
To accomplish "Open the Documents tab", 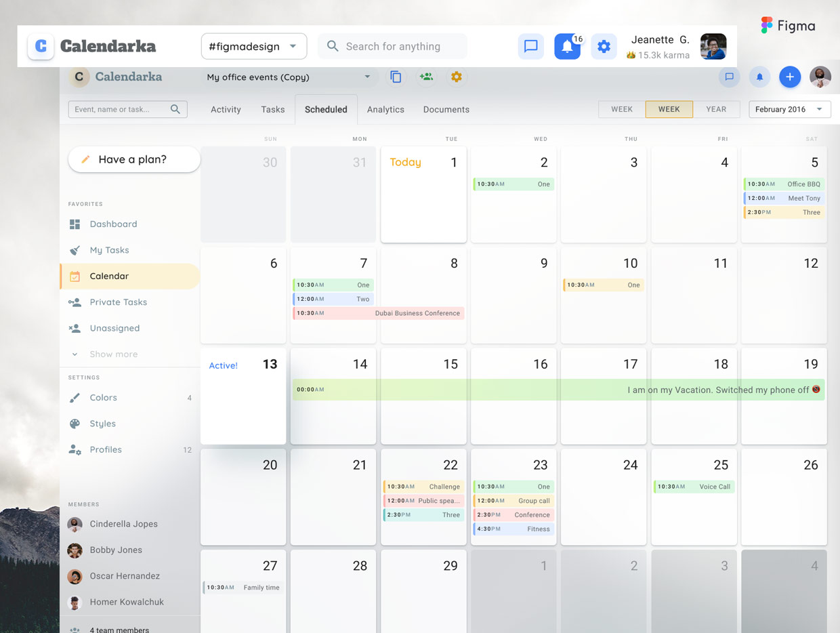I will point(446,109).
